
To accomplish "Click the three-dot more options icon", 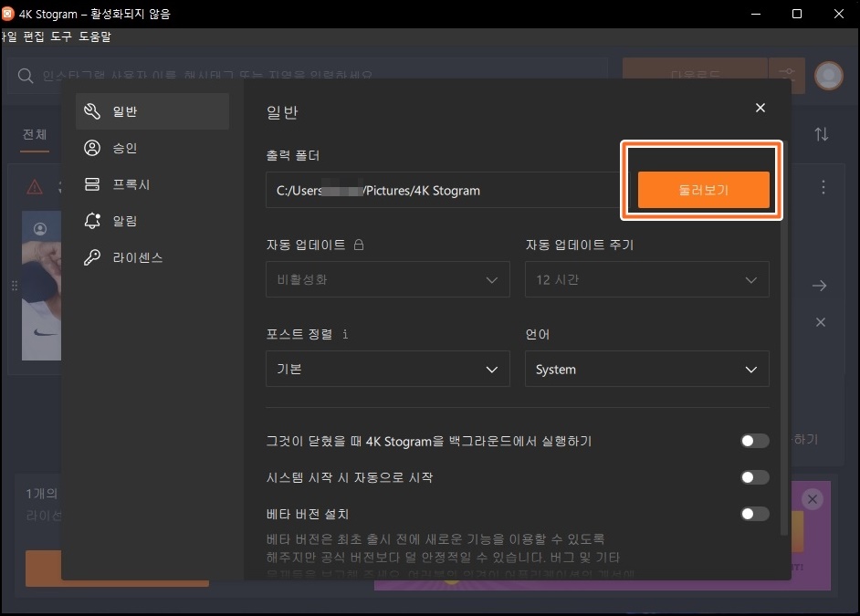I will [823, 187].
